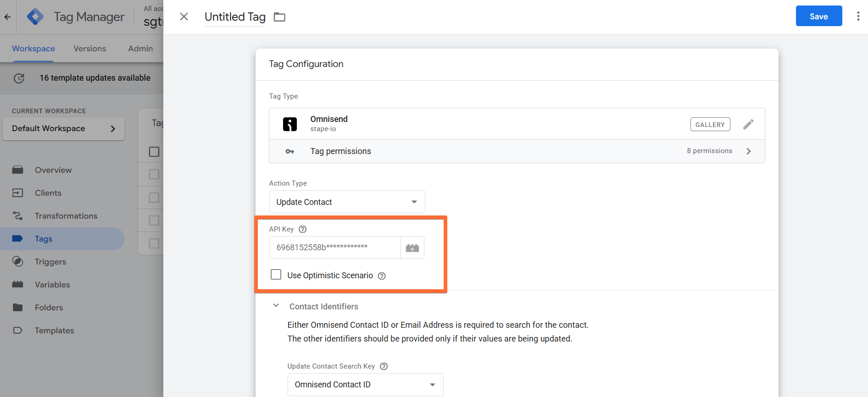Click the Triggers sidebar icon

18,262
